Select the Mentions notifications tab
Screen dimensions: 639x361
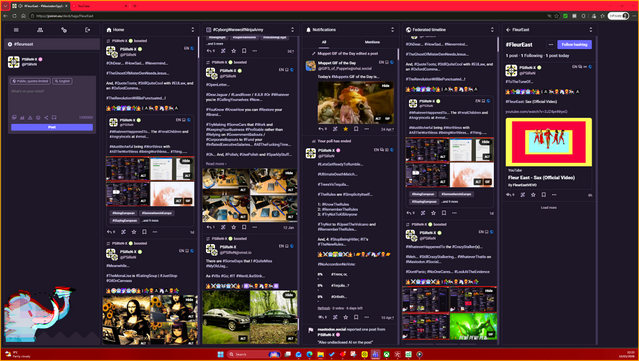pos(372,42)
